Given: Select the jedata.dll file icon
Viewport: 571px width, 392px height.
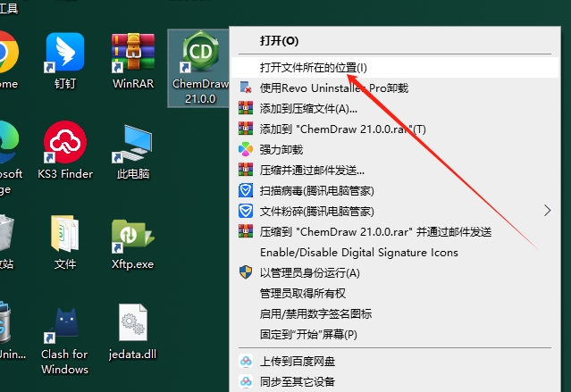Looking at the screenshot, I should (x=132, y=332).
